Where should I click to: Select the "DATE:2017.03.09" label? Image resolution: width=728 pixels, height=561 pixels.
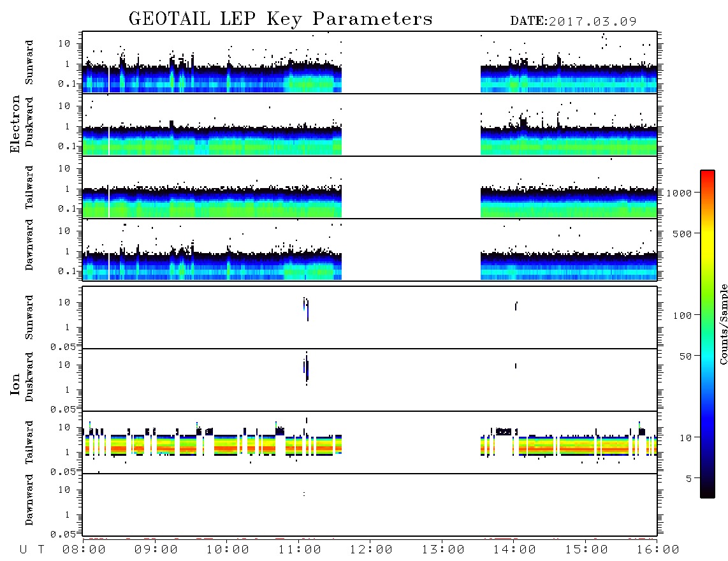tap(573, 22)
